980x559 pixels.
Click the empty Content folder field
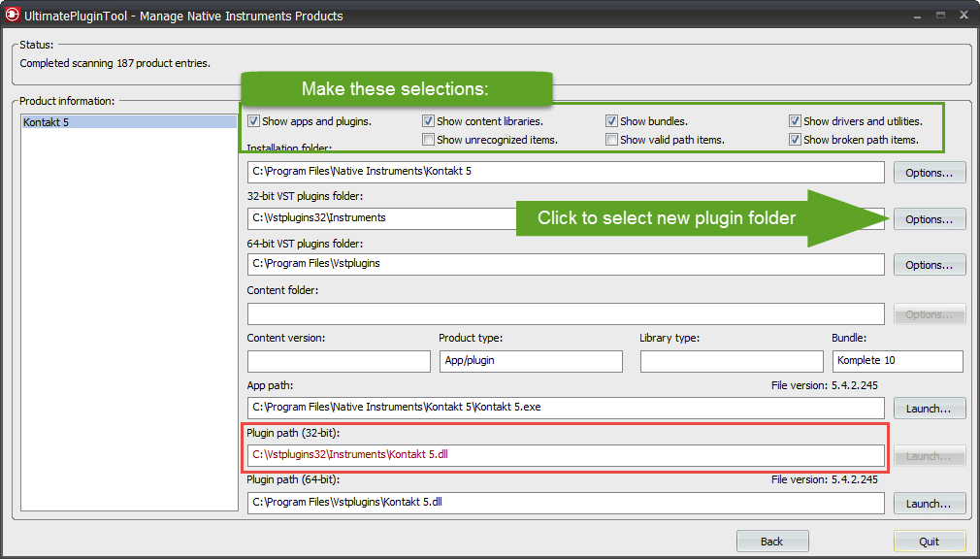coord(566,313)
